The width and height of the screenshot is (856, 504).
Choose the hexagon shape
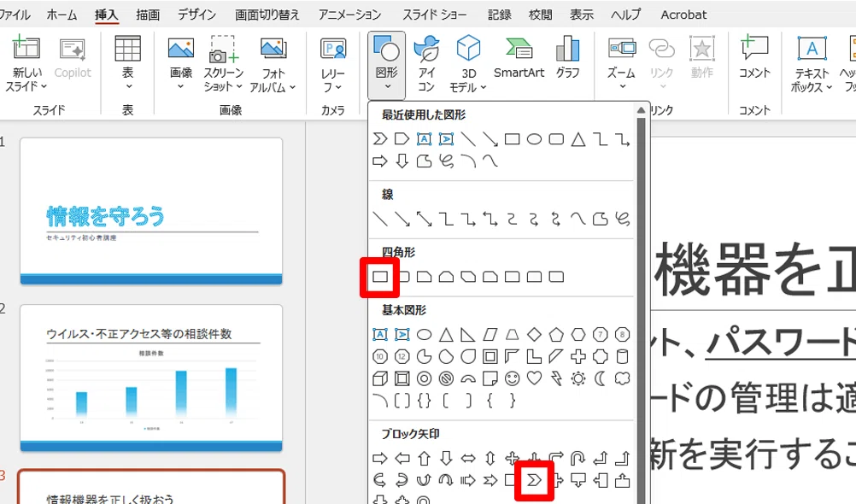point(578,334)
